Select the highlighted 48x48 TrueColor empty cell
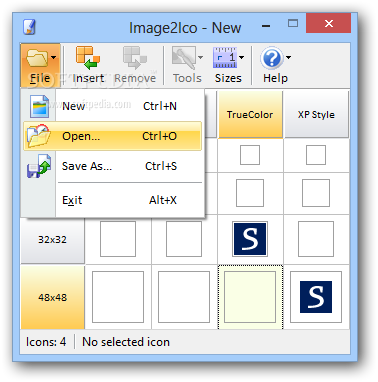The height and width of the screenshot is (382, 378). click(x=250, y=297)
